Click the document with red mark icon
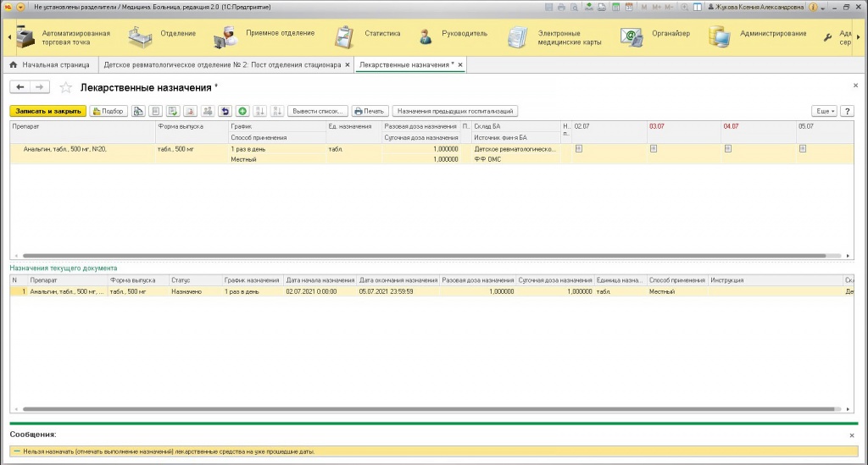868x465 pixels. tap(191, 111)
